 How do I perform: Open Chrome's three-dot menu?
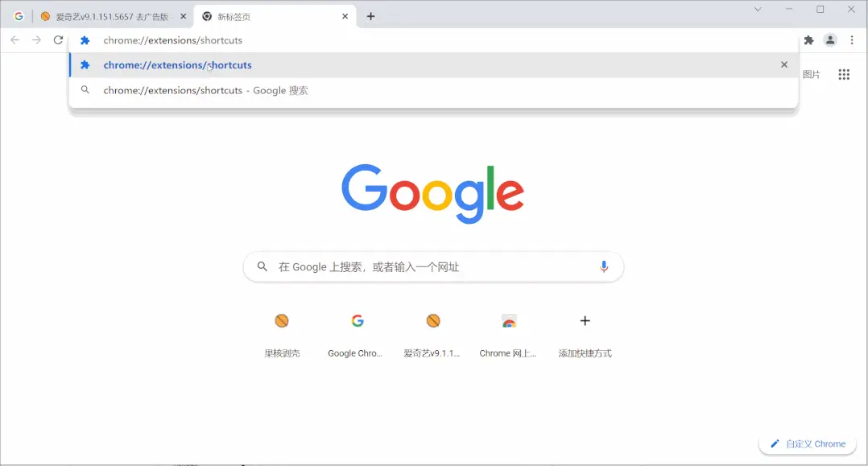[852, 40]
